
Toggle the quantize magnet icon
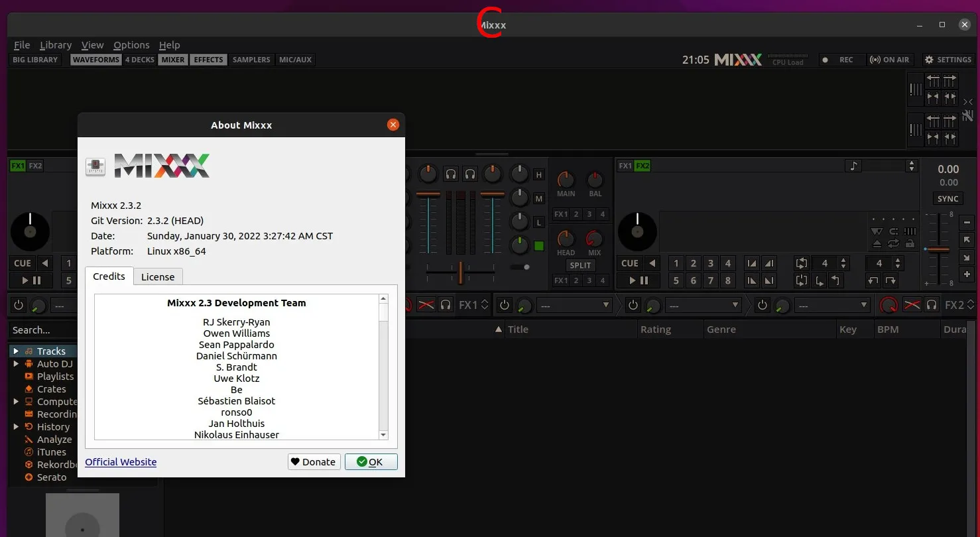click(893, 231)
